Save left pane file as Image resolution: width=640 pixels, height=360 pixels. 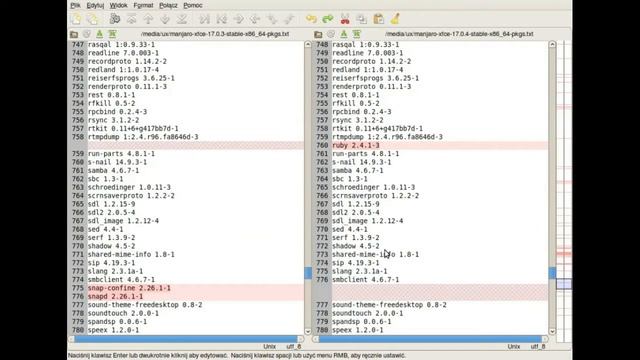pyautogui.click(x=112, y=34)
